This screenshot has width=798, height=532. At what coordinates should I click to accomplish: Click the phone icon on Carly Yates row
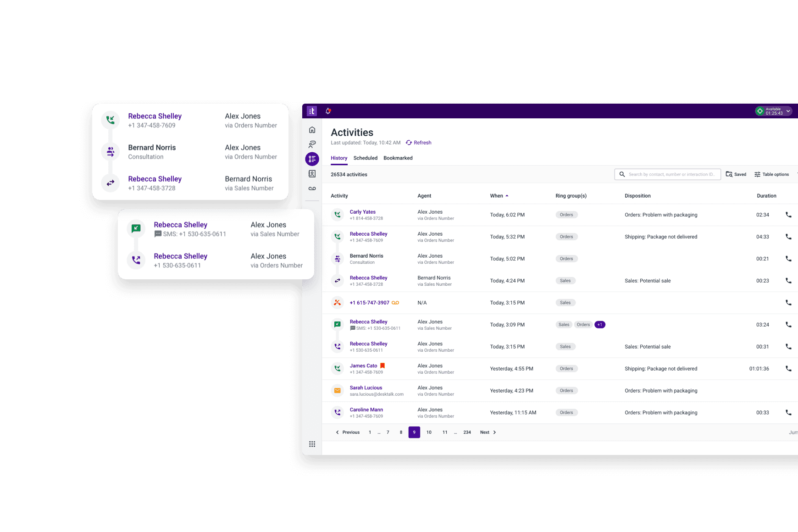788,215
